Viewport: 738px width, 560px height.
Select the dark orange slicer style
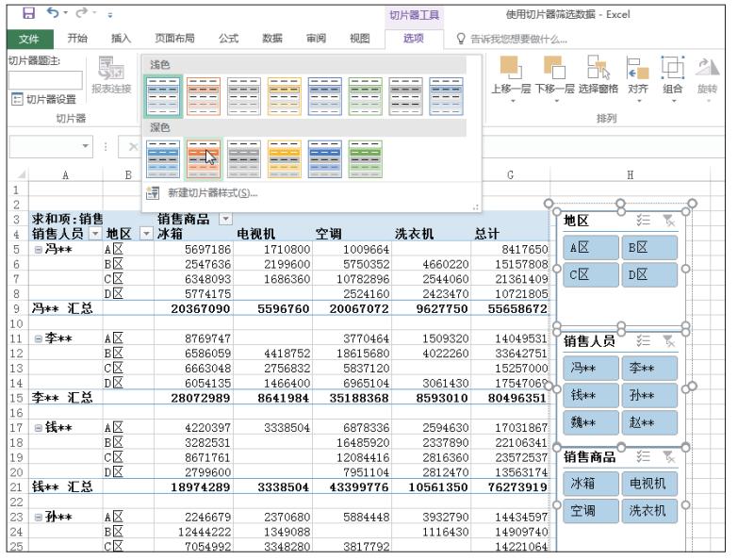(204, 159)
